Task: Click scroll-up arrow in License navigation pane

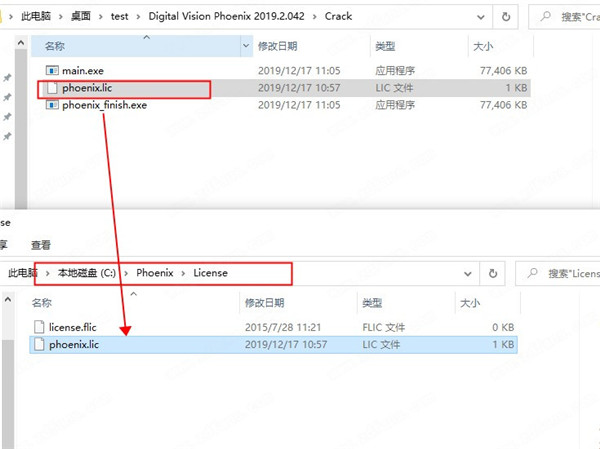Action: click(x=8, y=300)
